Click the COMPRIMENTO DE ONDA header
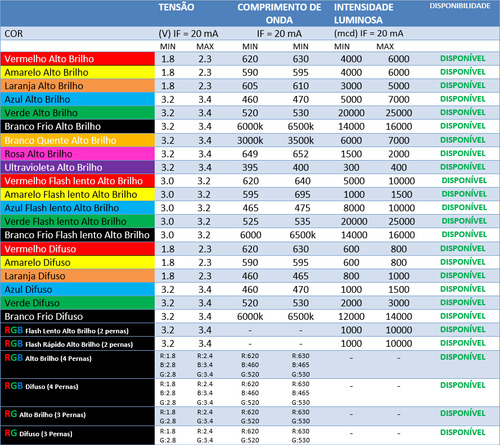Viewport: 500px width, 445px height. click(279, 14)
